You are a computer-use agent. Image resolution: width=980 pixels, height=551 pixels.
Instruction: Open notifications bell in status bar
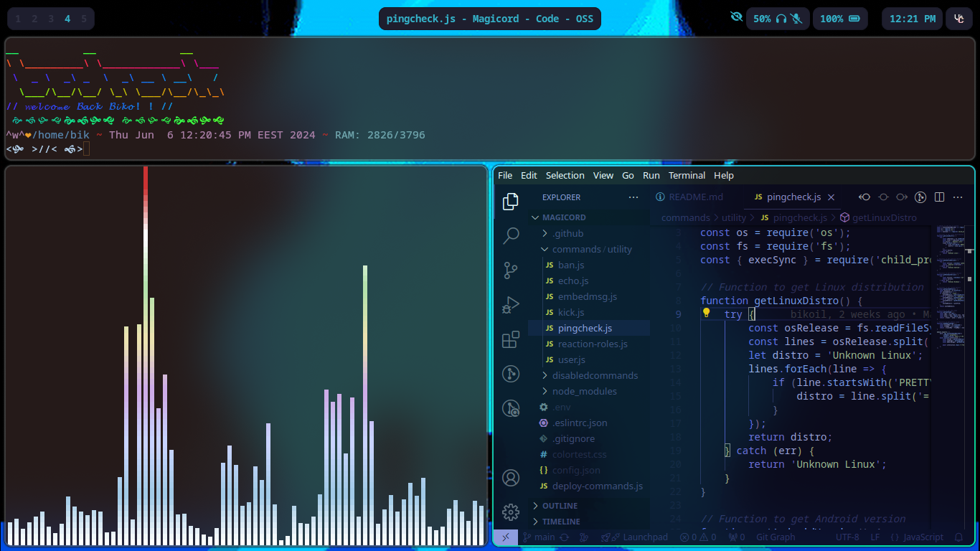point(959,537)
